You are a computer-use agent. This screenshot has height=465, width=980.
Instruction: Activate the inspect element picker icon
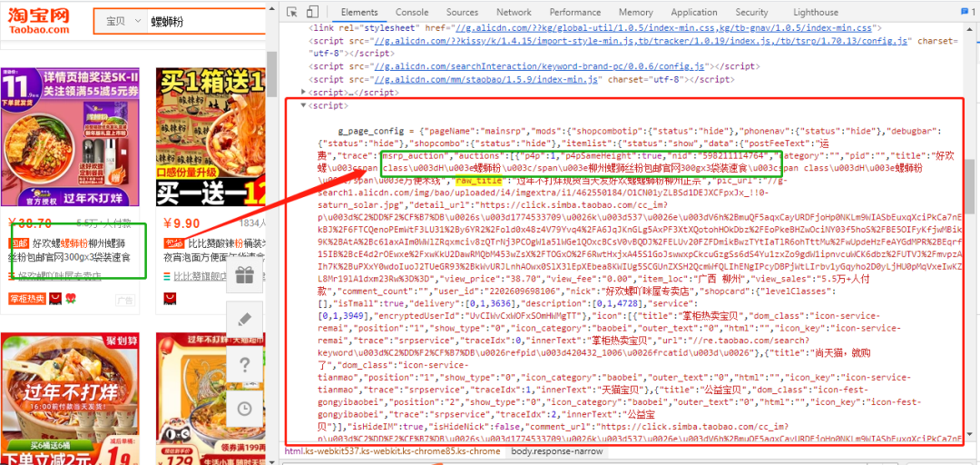click(292, 12)
